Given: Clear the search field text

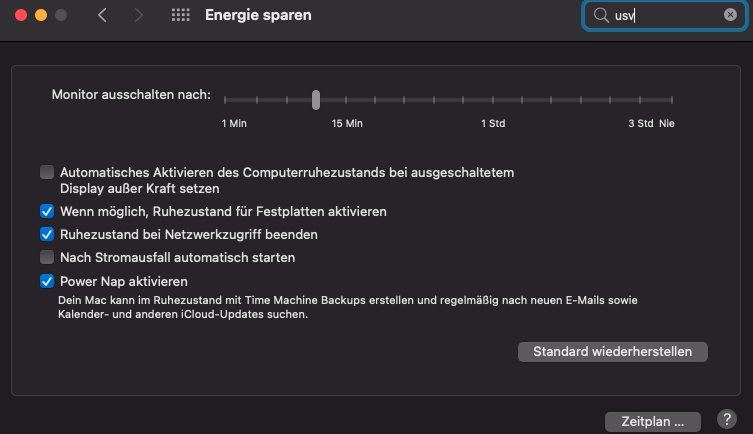Looking at the screenshot, I should point(730,16).
